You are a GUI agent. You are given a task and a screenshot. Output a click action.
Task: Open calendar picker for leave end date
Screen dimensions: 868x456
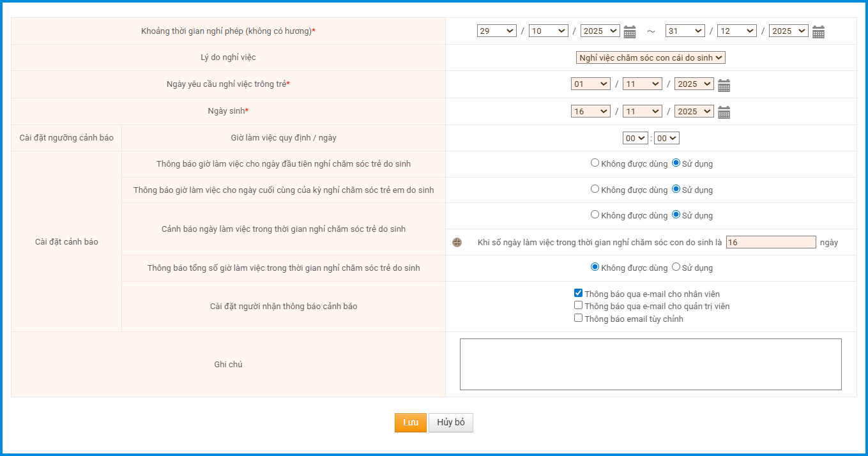[818, 32]
